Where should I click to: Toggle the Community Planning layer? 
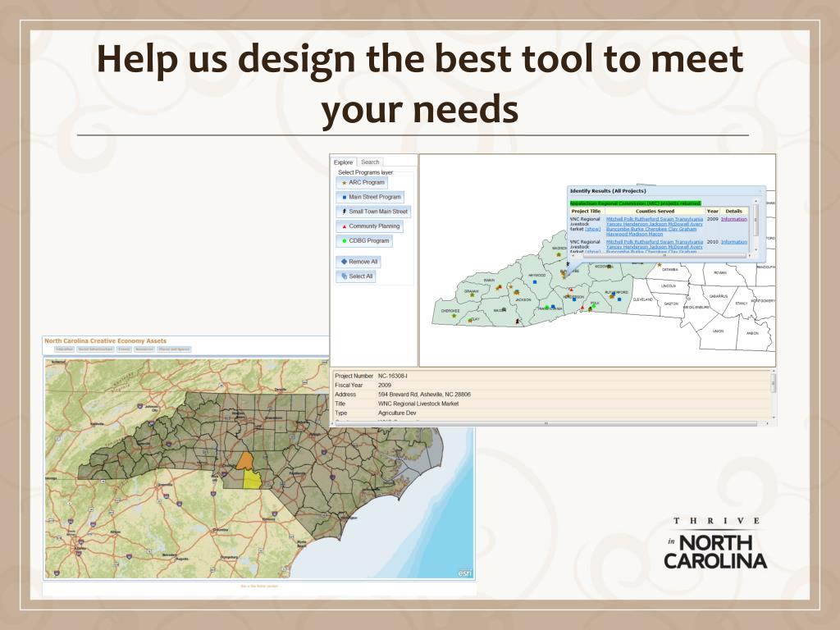tap(370, 226)
